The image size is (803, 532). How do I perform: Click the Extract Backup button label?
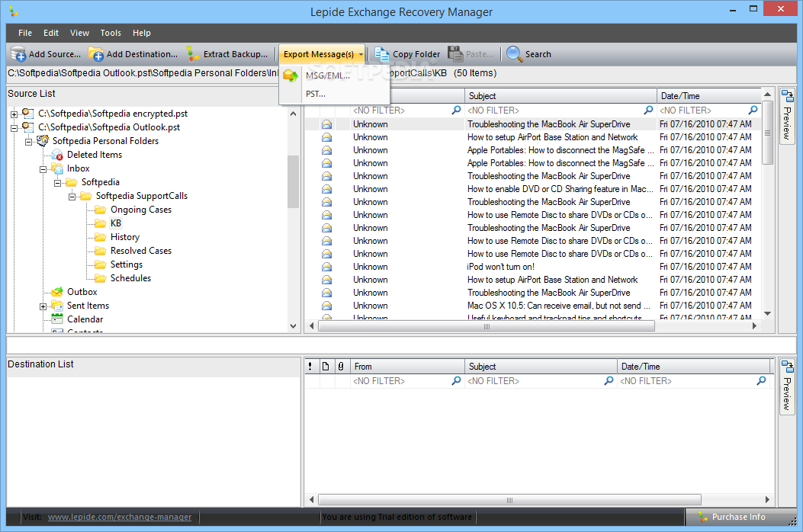tap(236, 54)
